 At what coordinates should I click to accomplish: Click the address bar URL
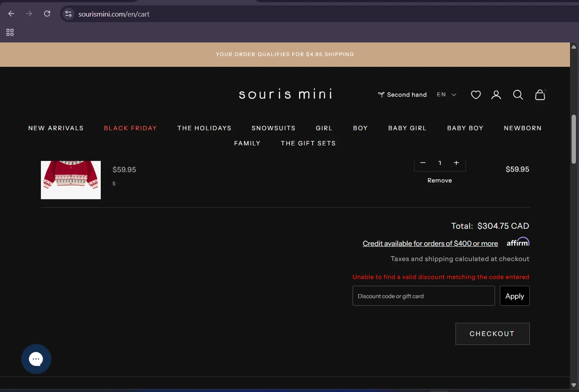(114, 14)
